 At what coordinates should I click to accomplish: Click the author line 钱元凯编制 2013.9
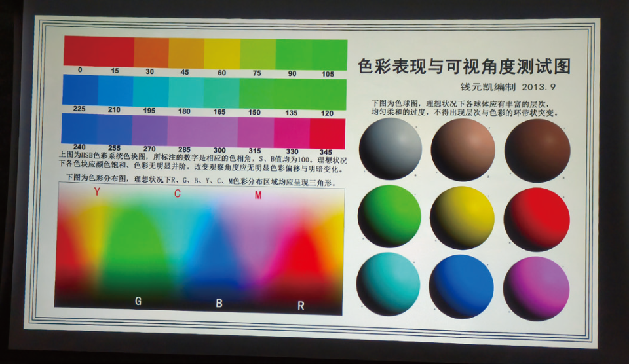508,87
